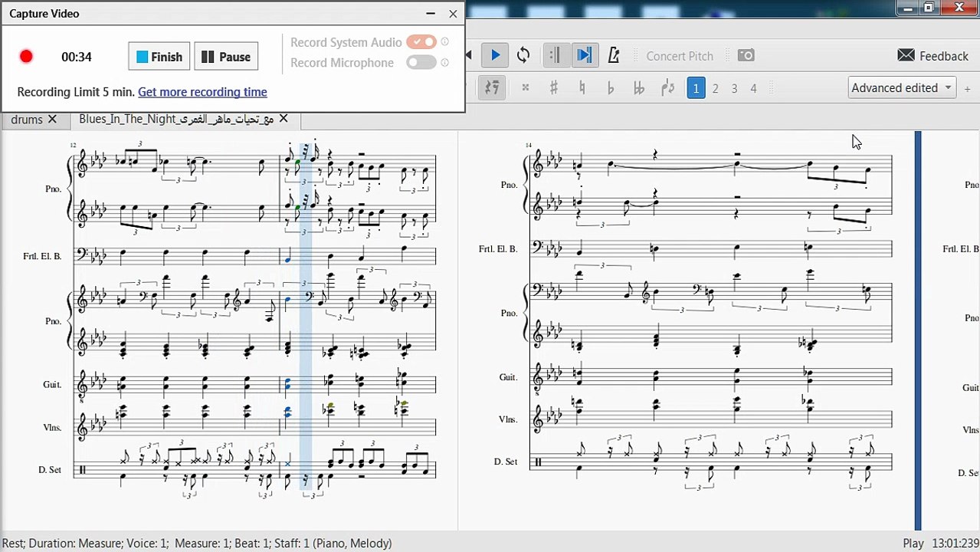Screen dimensions: 980x552
Task: Close the Blues_In_The_Night tab
Action: pyautogui.click(x=284, y=118)
